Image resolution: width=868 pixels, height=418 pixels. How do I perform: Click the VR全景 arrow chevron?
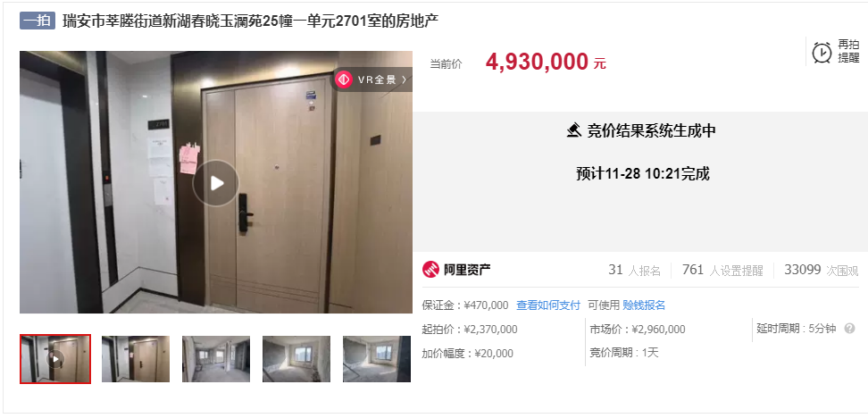[405, 79]
